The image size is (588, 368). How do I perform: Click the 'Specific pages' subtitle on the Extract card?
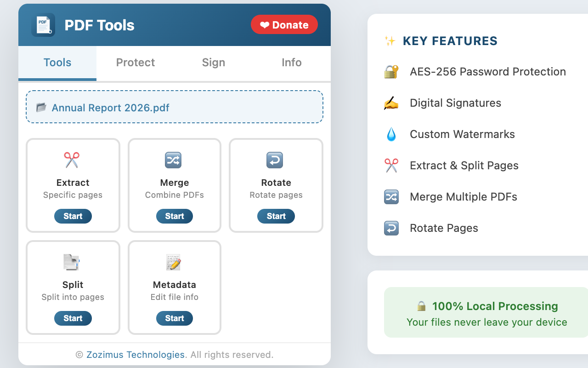[x=73, y=195]
